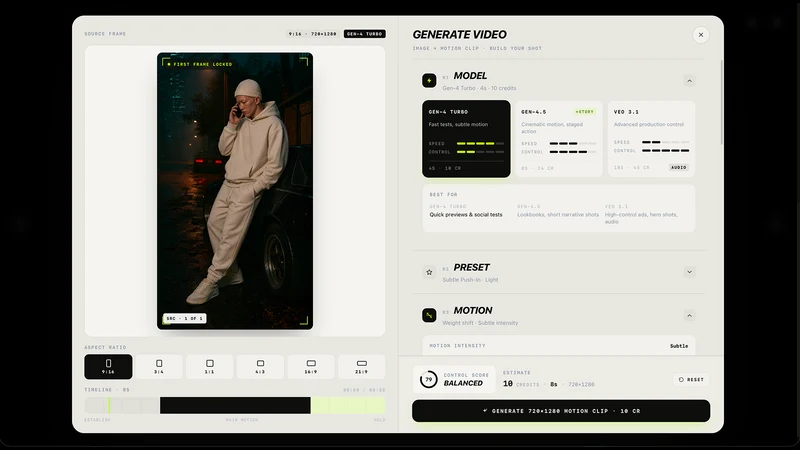
Task: Click the panel vertical scrollbar
Action: pos(721,102)
